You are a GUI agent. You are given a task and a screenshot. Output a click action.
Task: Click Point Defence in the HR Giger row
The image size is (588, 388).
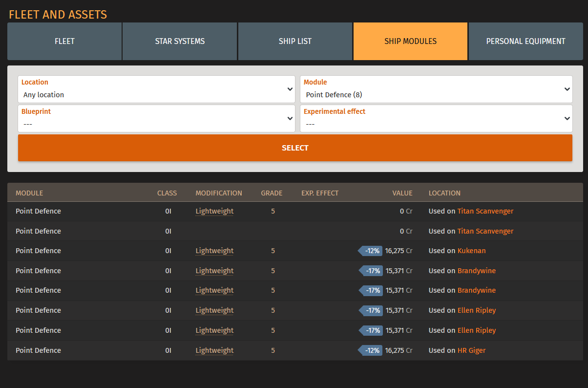(x=38, y=350)
